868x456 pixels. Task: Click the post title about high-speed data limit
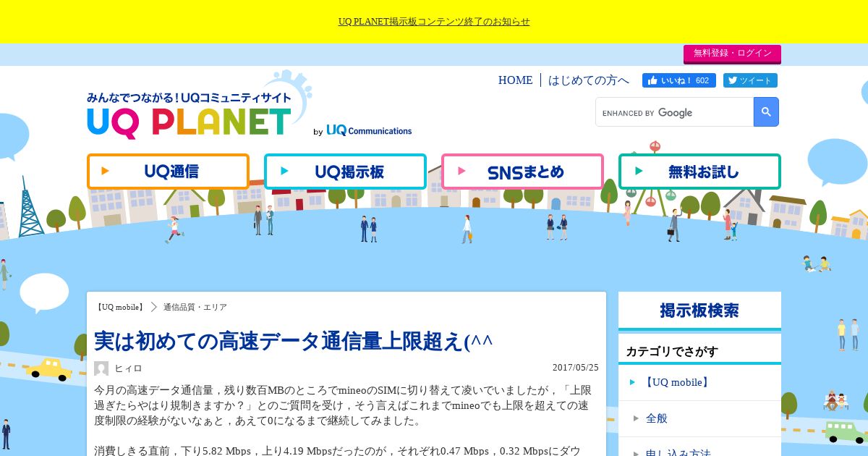click(x=294, y=340)
